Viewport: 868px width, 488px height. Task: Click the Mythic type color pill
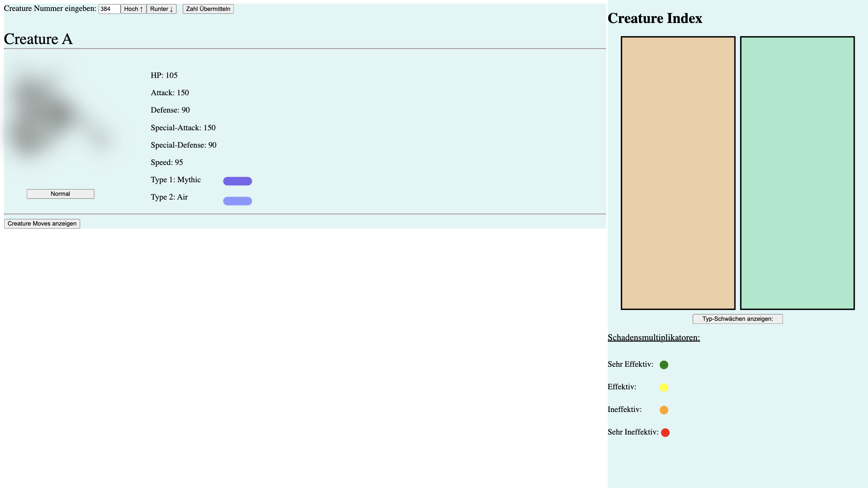click(x=238, y=181)
